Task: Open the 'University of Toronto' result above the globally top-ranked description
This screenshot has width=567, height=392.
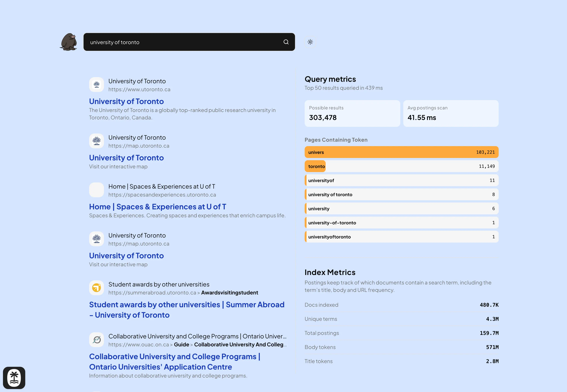Action: pos(126,101)
